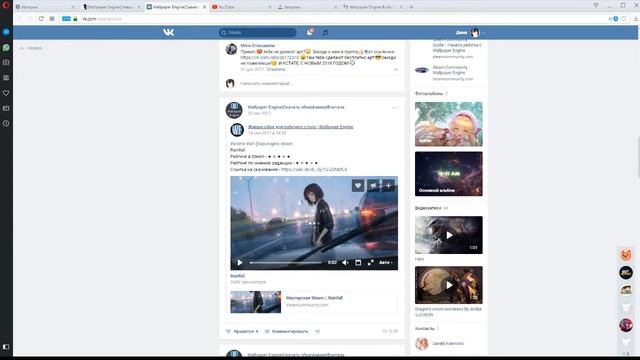Switch to the History tab
The image size is (640, 360).
[45, 7]
